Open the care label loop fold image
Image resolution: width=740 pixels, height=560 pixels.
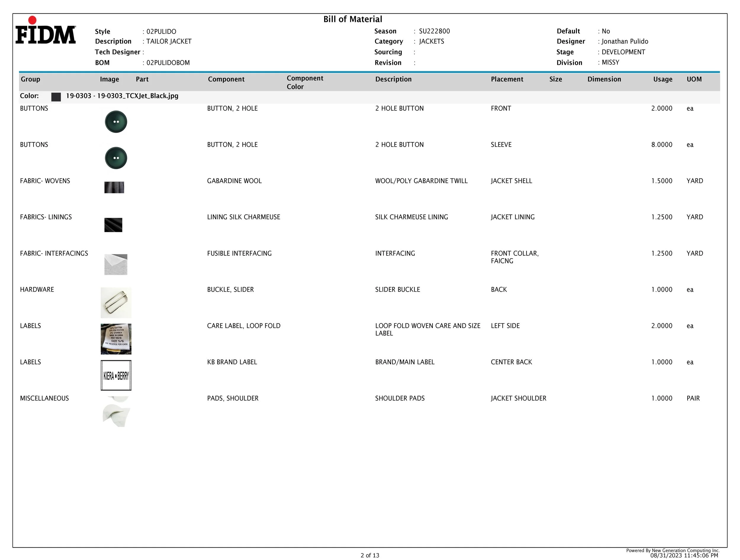click(x=116, y=339)
